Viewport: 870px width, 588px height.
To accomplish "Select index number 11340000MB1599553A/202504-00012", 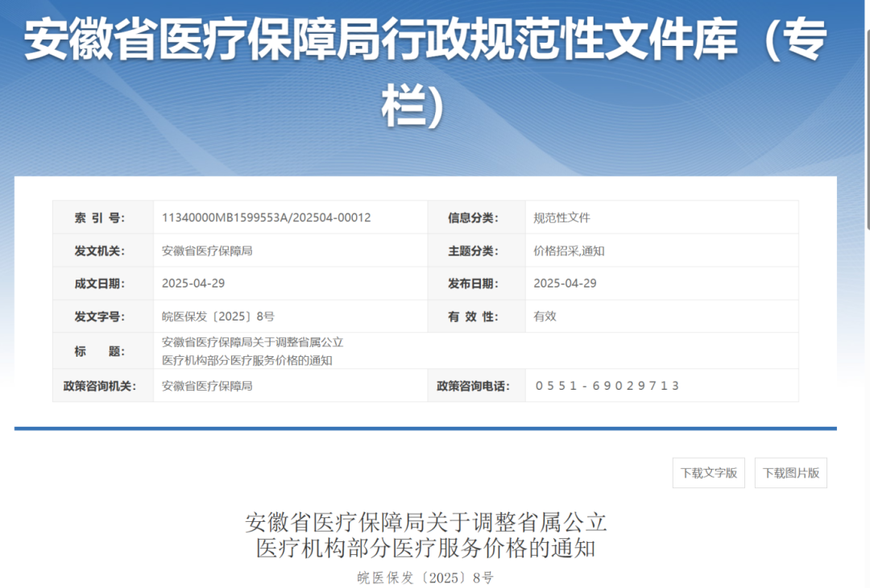I will pyautogui.click(x=267, y=217).
